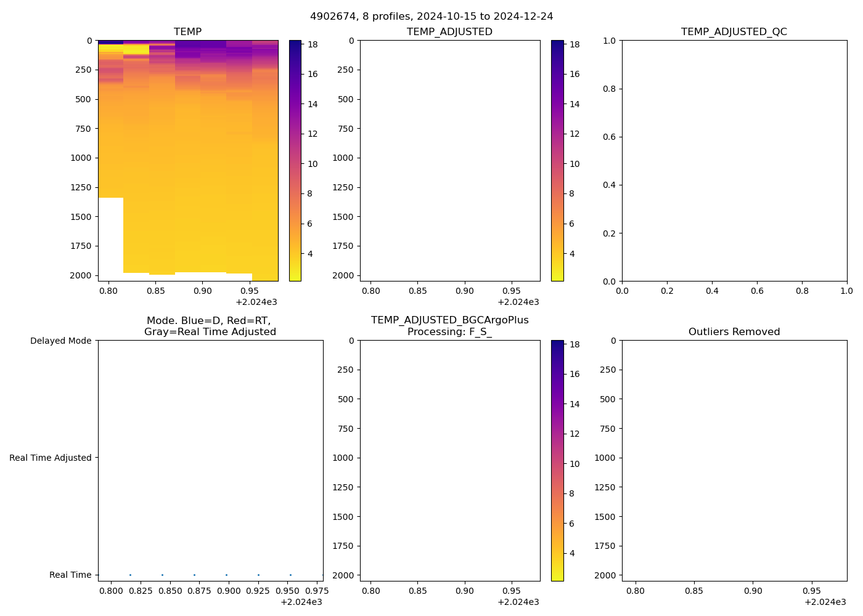Click inside the empty Outliers Removed plot

click(734, 460)
